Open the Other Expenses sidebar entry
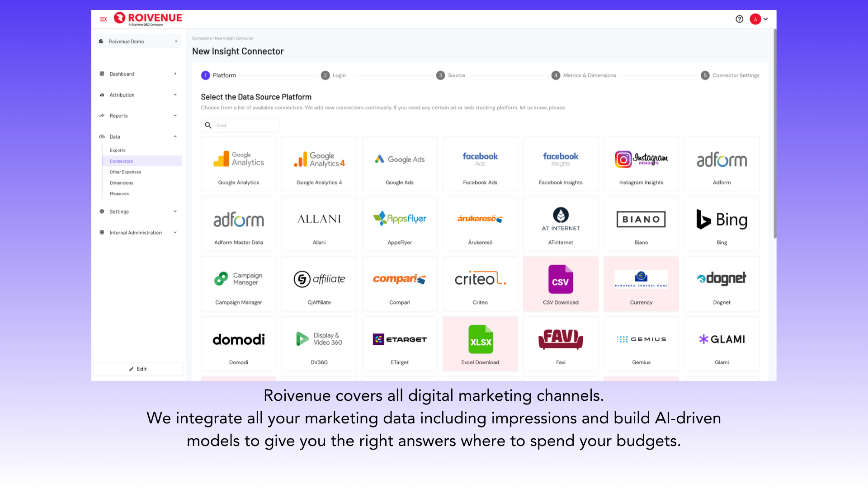This screenshot has height=488, width=868. [x=125, y=172]
